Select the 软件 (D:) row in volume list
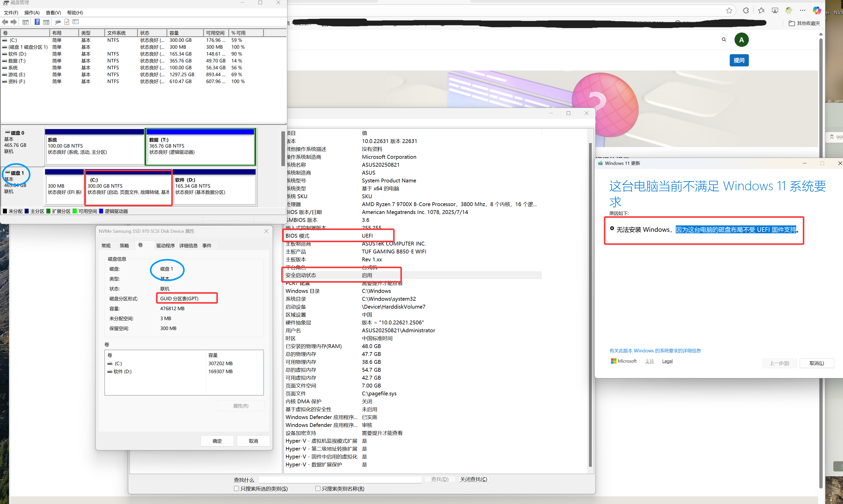 (143, 54)
